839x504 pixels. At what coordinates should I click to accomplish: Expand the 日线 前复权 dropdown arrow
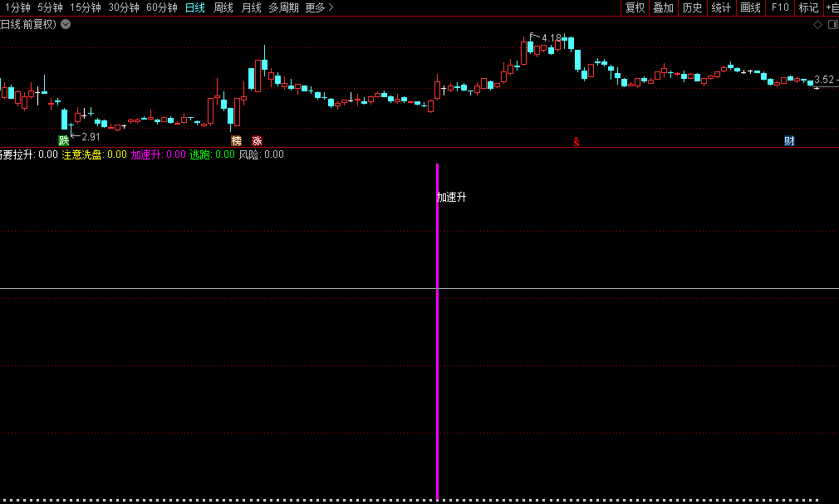(x=66, y=24)
